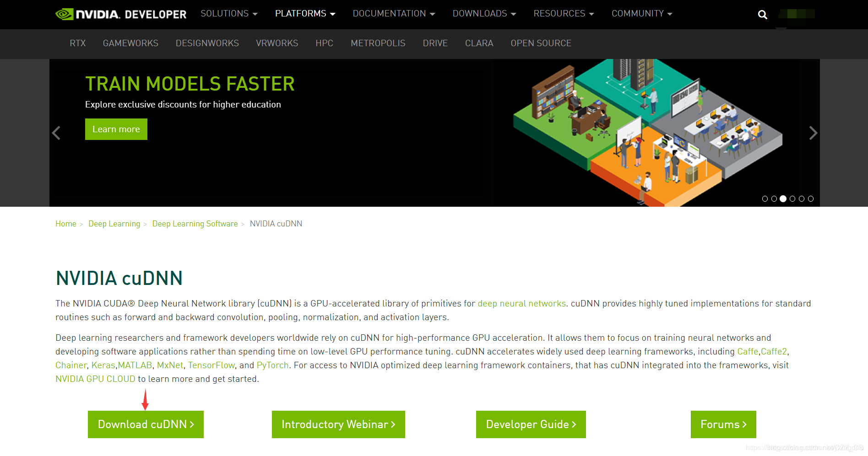868x456 pixels.
Task: Select the first carousel dot
Action: point(765,198)
